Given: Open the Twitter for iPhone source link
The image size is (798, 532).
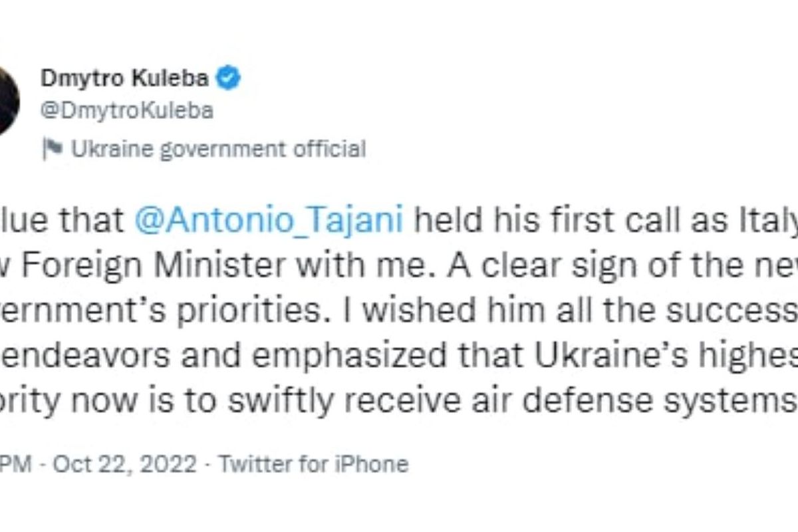Looking at the screenshot, I should [x=313, y=464].
